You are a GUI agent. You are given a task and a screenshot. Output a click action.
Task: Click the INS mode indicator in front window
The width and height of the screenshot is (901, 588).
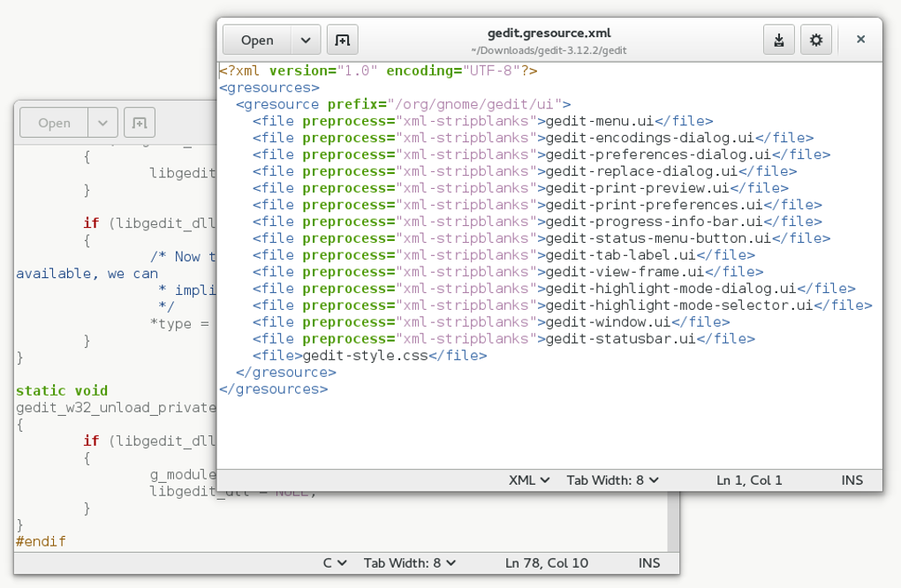pos(852,480)
